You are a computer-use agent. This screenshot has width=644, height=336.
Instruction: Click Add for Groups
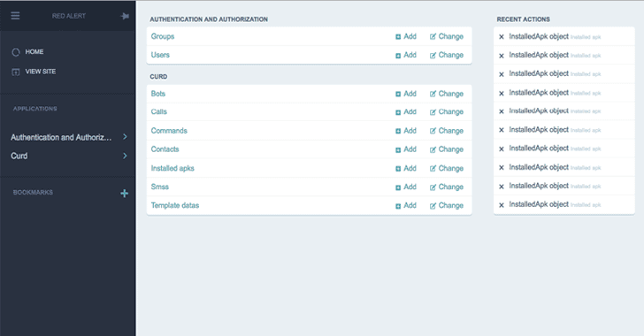(406, 36)
